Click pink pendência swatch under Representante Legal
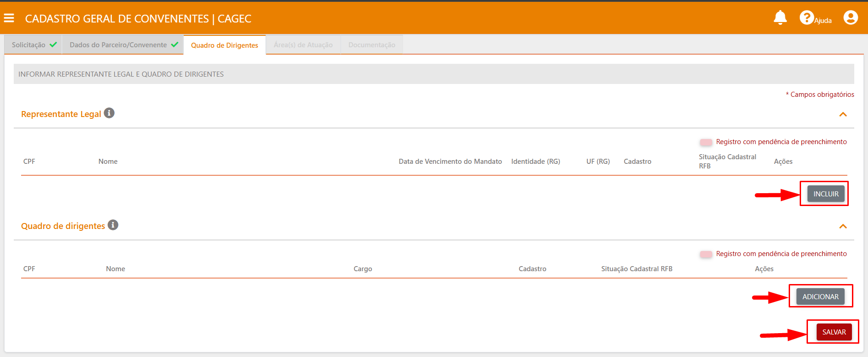Screen dimensions: 868x357 coord(706,142)
